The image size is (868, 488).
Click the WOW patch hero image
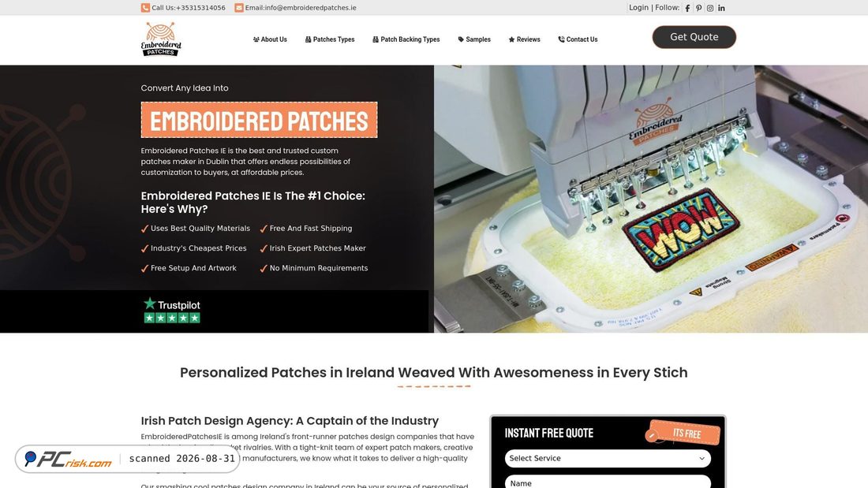point(651,199)
